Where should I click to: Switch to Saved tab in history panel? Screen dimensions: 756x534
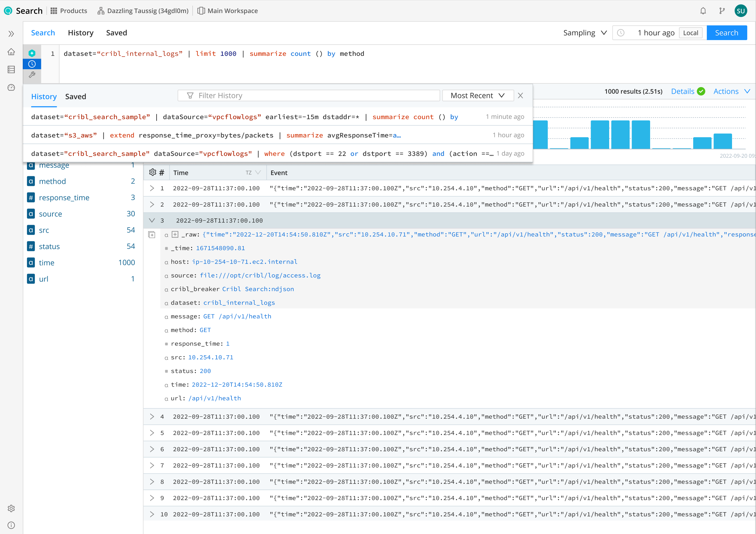coord(76,96)
